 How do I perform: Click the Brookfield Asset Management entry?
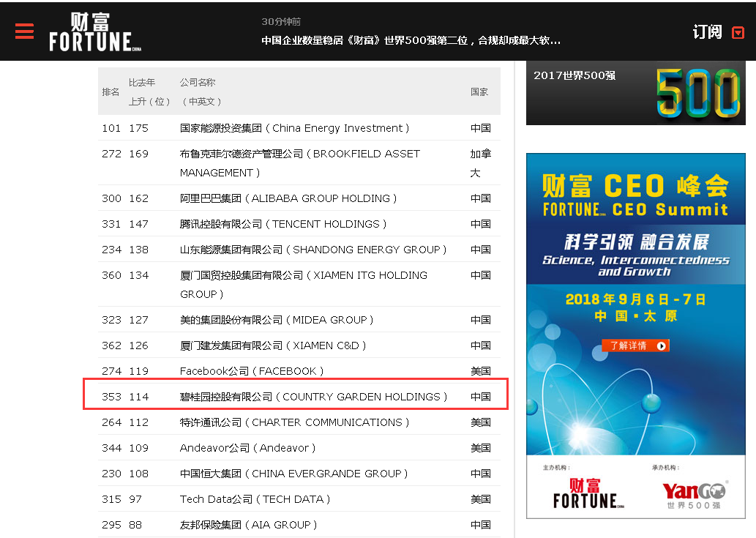click(x=299, y=163)
